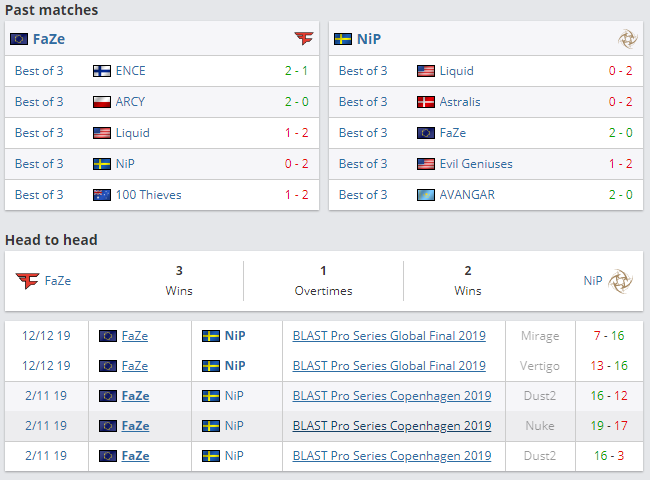The width and height of the screenshot is (650, 480).
Task: Click the NiP logo in Past matches header
Action: tap(628, 39)
